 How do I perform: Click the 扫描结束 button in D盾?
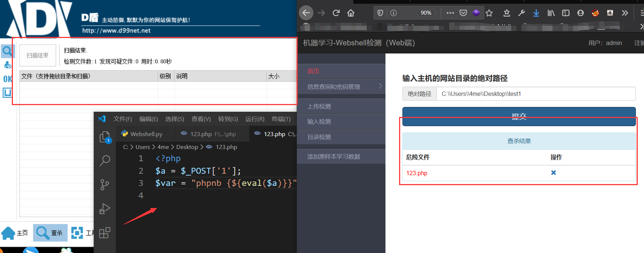point(38,55)
